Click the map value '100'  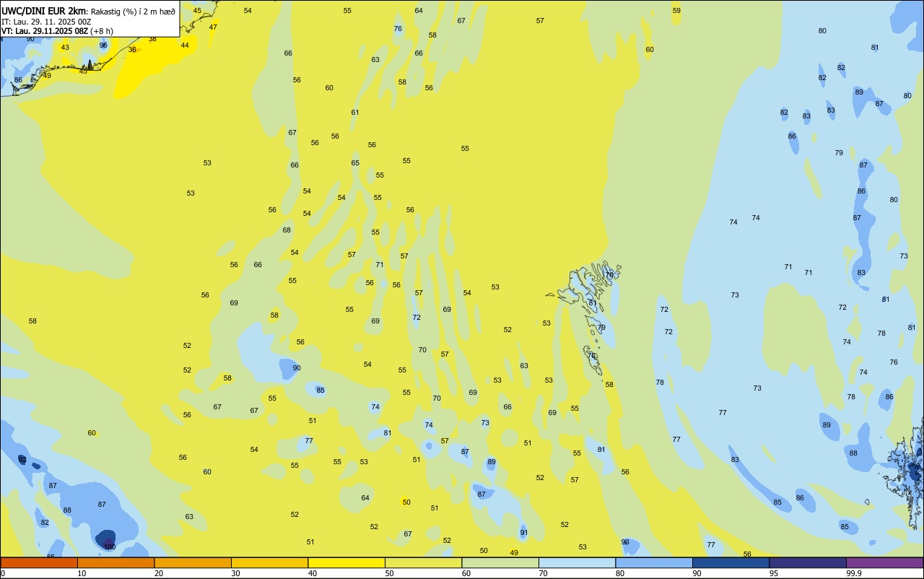click(x=110, y=547)
